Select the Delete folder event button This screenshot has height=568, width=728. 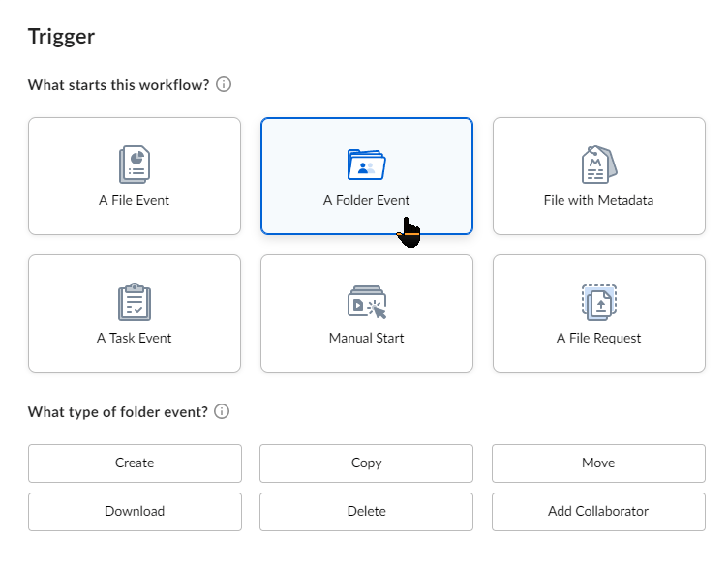(366, 511)
